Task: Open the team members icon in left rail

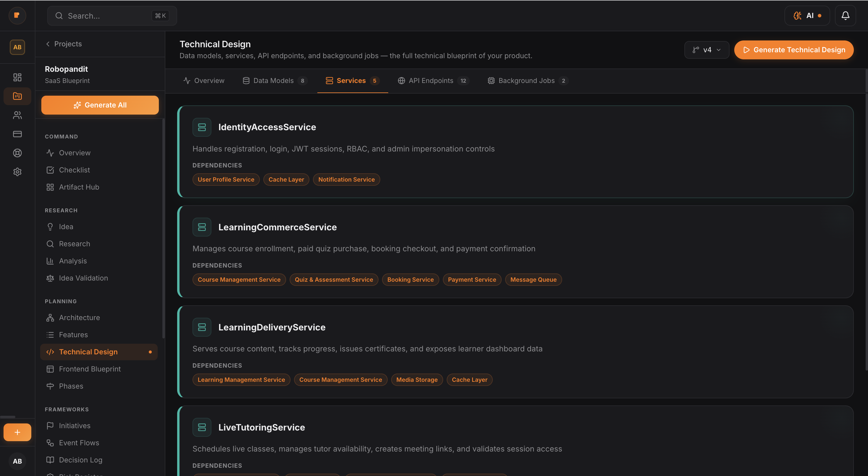Action: click(x=17, y=115)
